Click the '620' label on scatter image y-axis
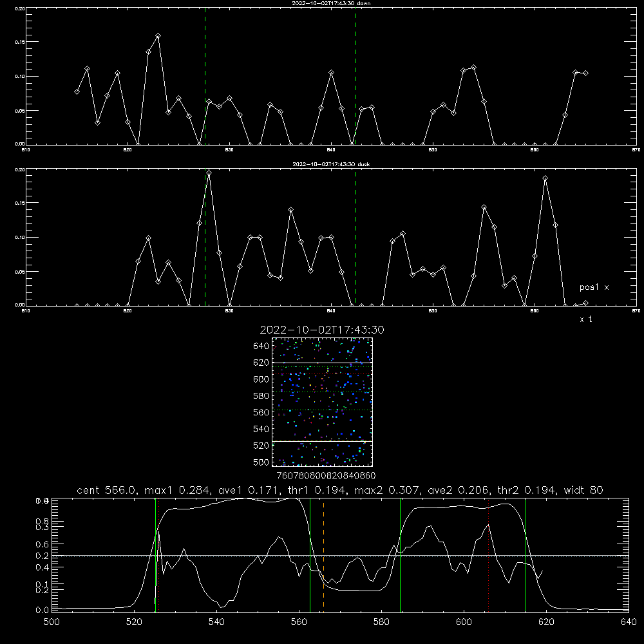 pyautogui.click(x=261, y=363)
